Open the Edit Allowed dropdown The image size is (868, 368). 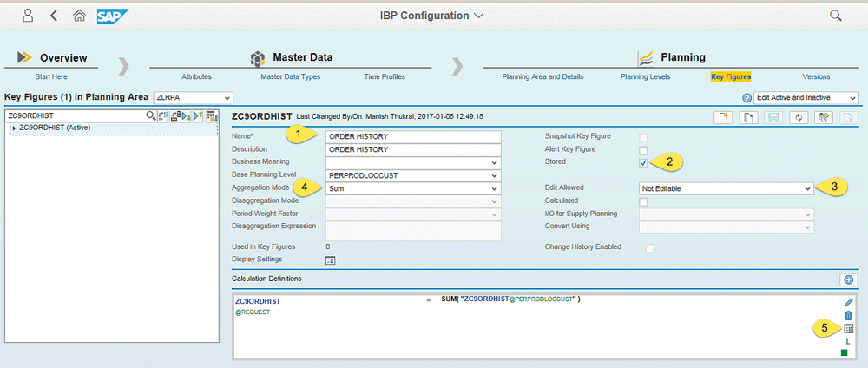tap(727, 188)
